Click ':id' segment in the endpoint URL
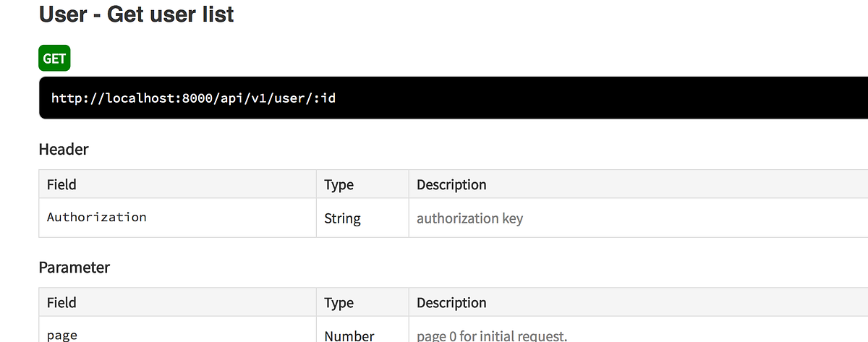Image resolution: width=868 pixels, height=342 pixels. (x=324, y=97)
